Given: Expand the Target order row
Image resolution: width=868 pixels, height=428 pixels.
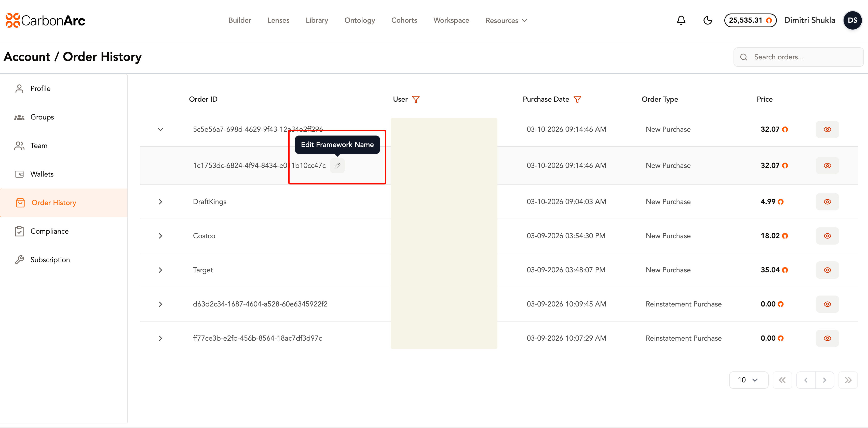Looking at the screenshot, I should [160, 270].
